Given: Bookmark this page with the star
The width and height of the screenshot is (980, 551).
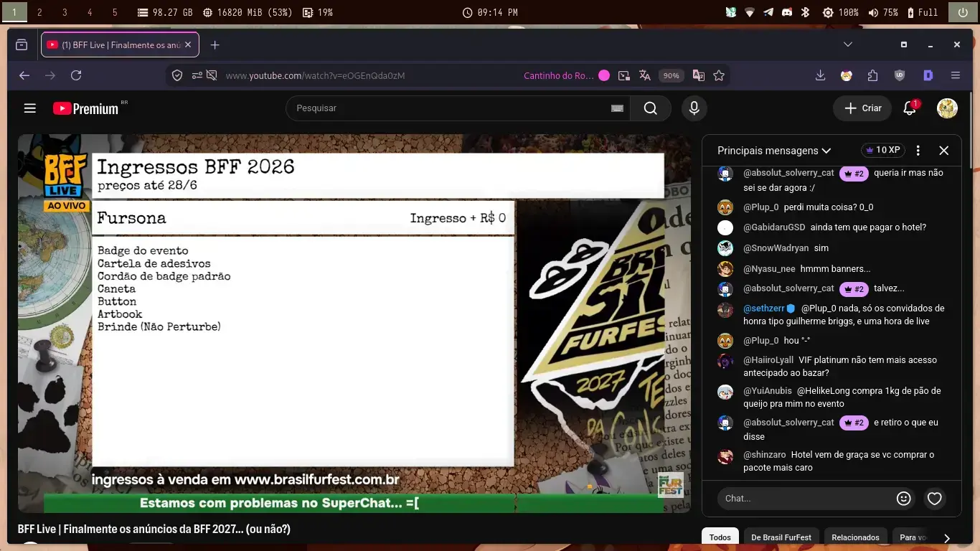Looking at the screenshot, I should [719, 75].
